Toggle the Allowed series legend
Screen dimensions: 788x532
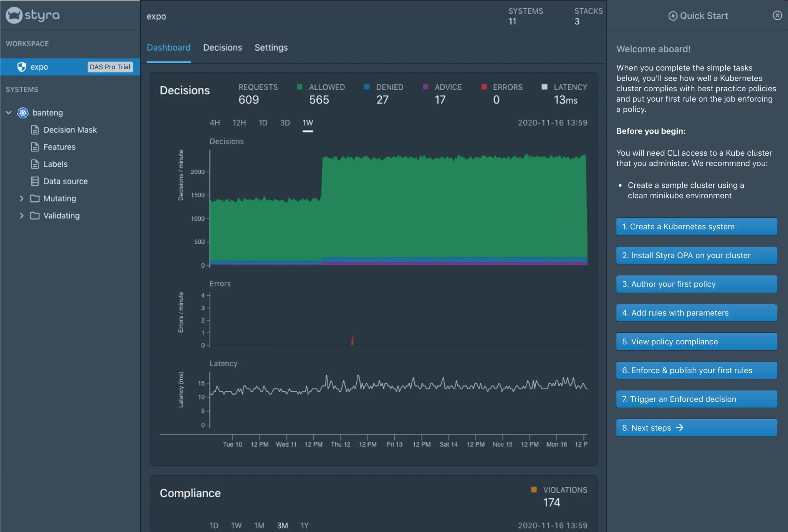[300, 87]
